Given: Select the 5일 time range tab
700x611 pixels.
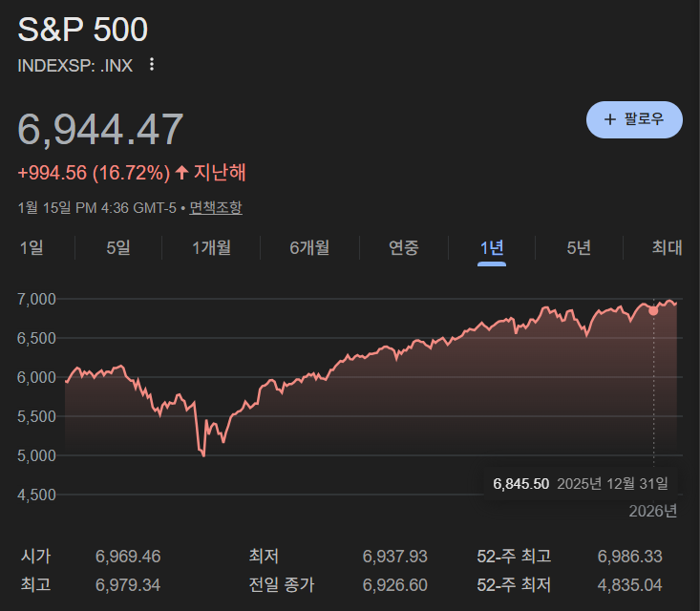Looking at the screenshot, I should pos(118,248).
